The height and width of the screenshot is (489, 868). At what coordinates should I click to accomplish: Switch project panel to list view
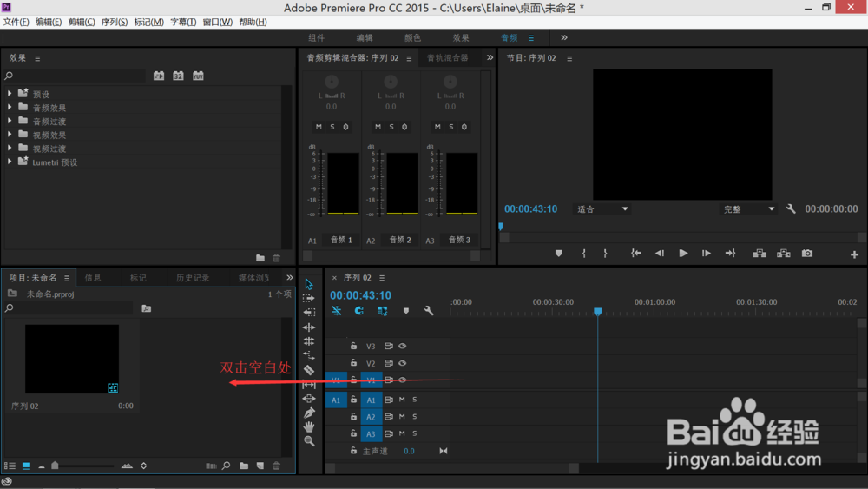click(x=10, y=466)
